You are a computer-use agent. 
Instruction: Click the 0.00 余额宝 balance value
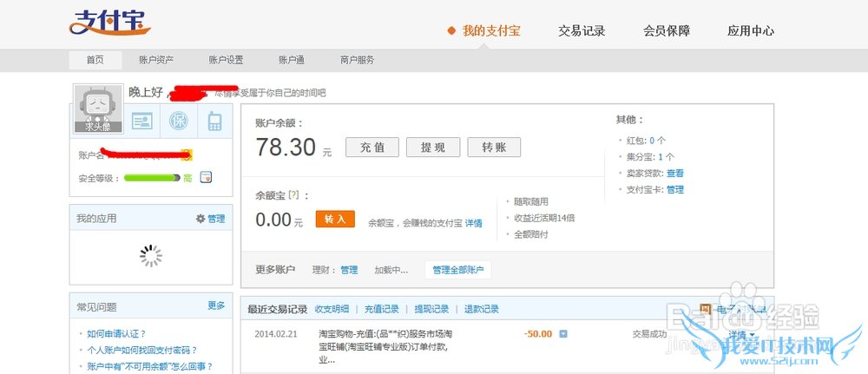pyautogui.click(x=273, y=220)
